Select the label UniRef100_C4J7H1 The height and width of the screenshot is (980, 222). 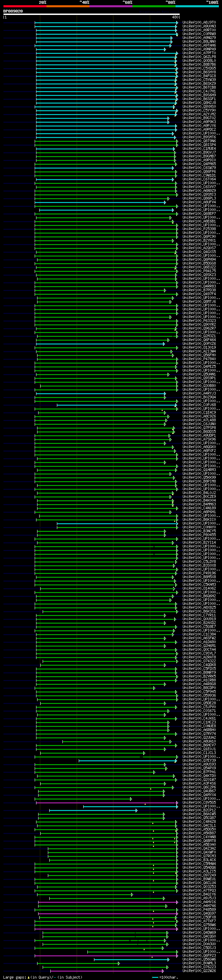199,91
